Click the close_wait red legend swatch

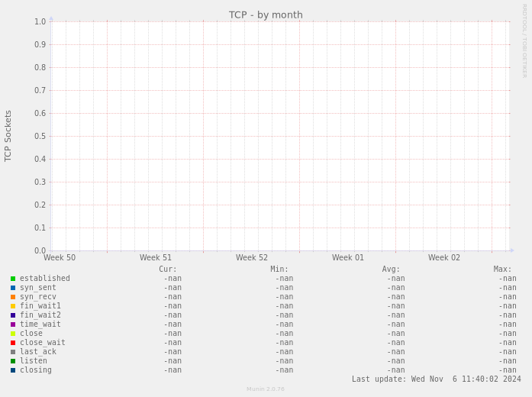tap(13, 343)
